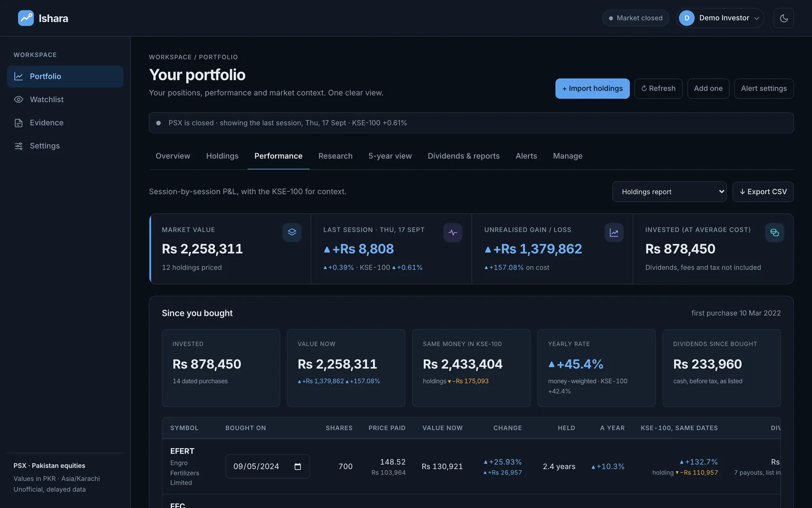This screenshot has height=508, width=812.
Task: Open the calendar picker for EFERT date
Action: coord(298,466)
